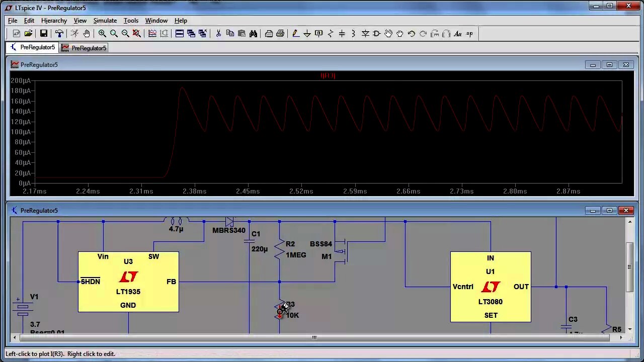The height and width of the screenshot is (362, 644).
Task: Place an Inductor component
Action: coord(353,34)
